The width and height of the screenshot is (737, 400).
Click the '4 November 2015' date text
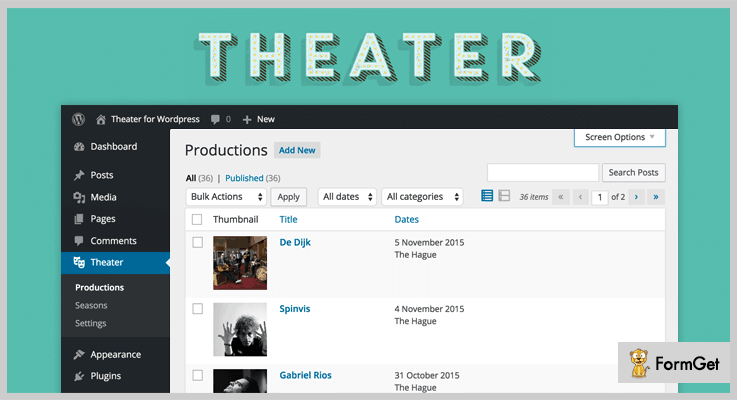429,309
